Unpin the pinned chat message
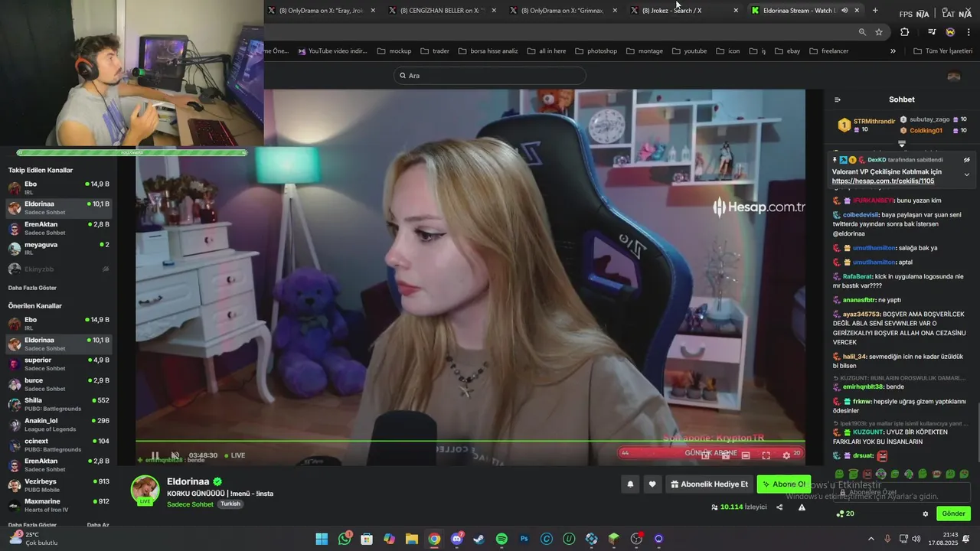This screenshot has width=980, height=551. point(967,160)
